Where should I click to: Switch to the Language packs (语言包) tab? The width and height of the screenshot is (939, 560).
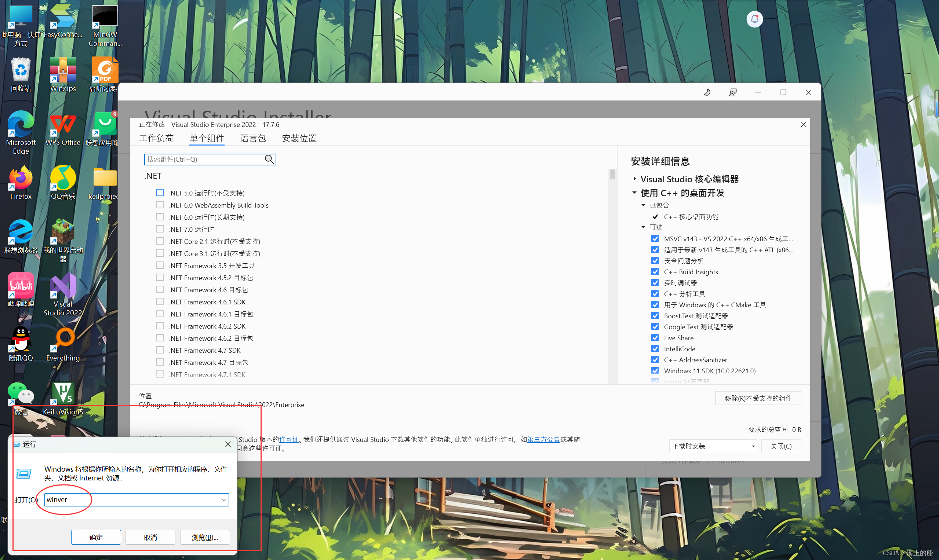point(253,138)
